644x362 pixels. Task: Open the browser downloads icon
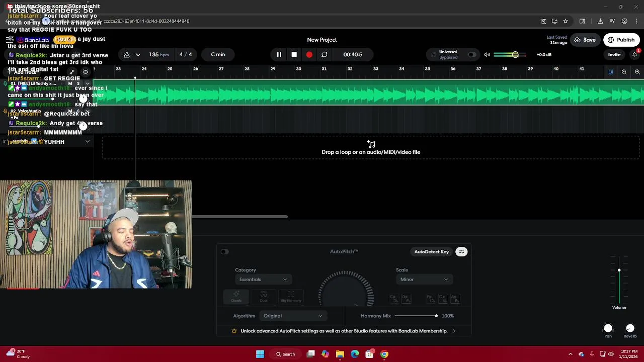[x=600, y=21]
